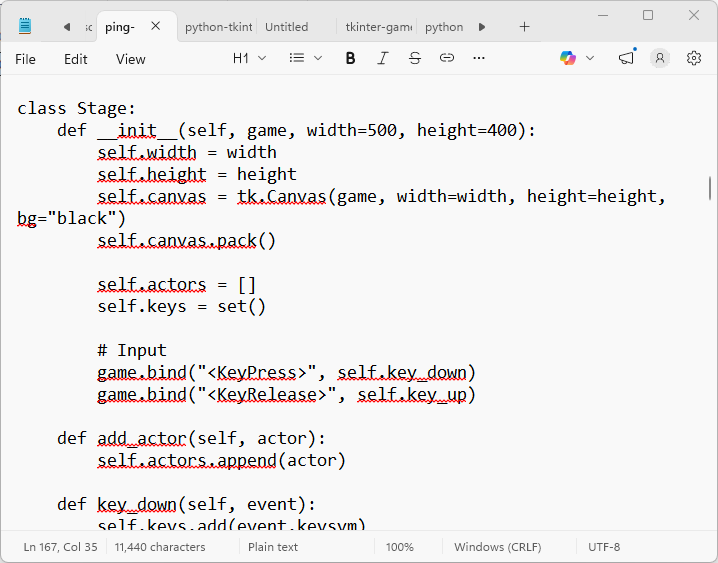Screen dimensions: 718x563
Task: Add a new tab
Action: pos(524,27)
